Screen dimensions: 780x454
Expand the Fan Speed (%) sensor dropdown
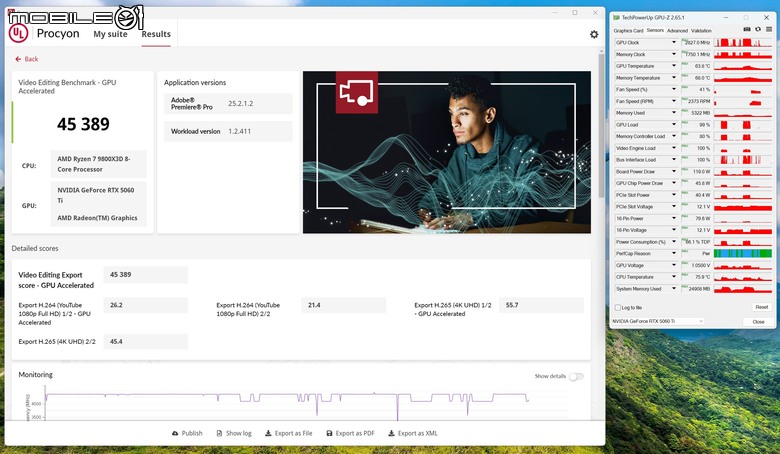[x=674, y=90]
